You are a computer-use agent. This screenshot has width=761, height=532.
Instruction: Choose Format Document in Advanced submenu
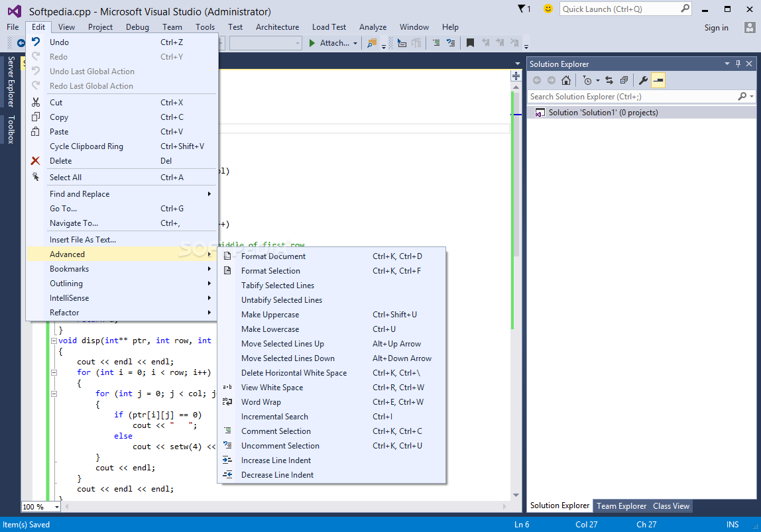[x=331, y=256]
